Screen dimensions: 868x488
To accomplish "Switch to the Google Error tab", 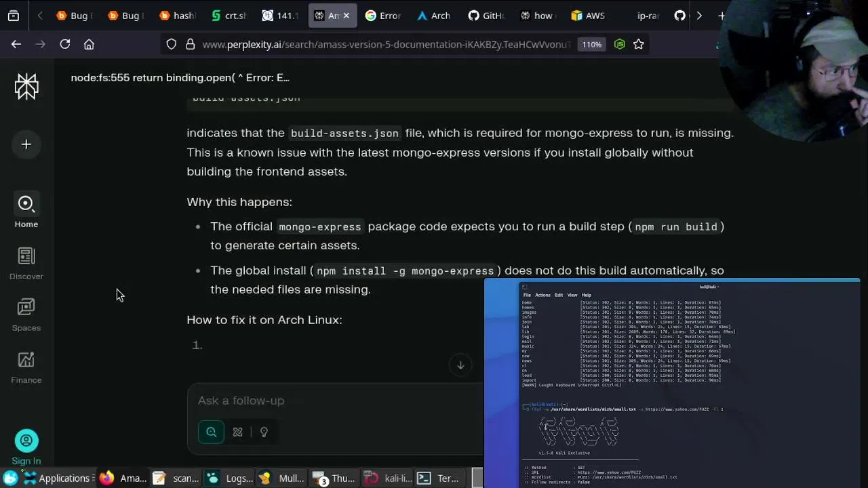I will coord(383,16).
